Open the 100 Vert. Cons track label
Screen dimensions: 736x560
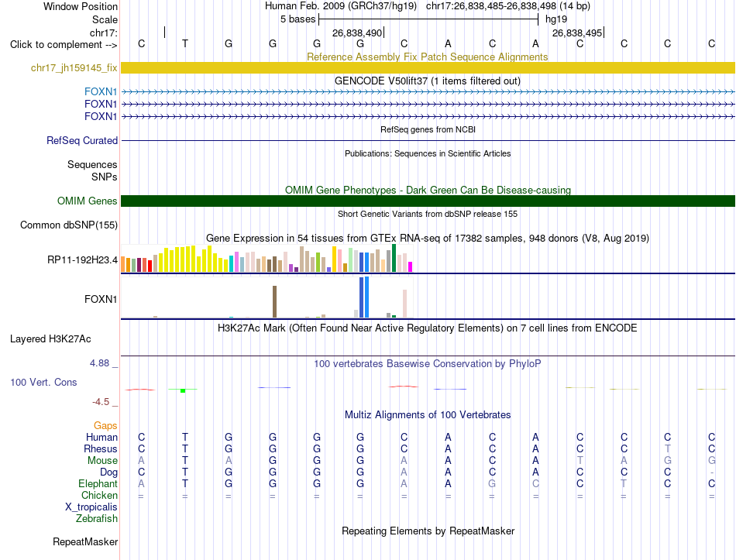pos(43,382)
